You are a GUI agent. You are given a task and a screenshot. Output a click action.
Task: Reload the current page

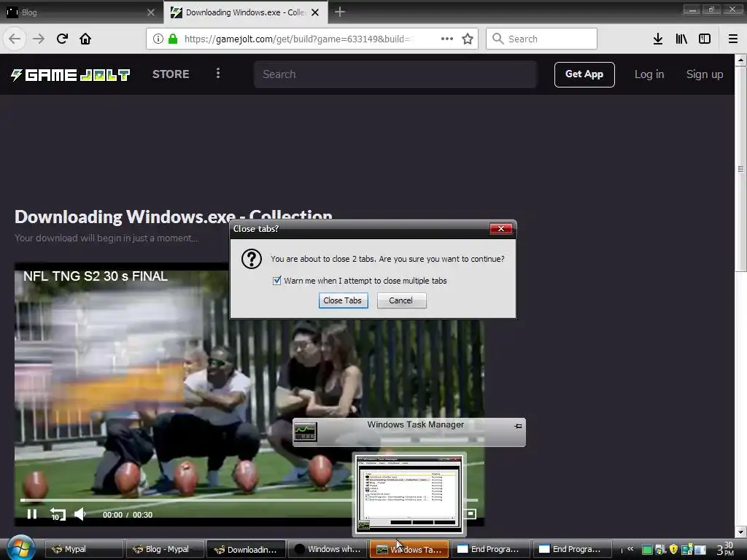[x=62, y=39]
